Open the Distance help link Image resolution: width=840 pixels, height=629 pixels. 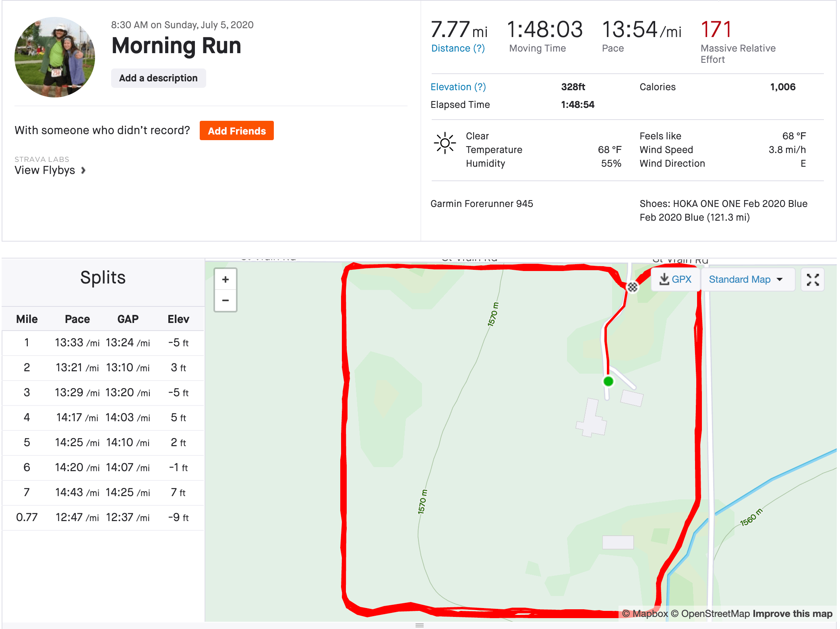pyautogui.click(x=458, y=48)
